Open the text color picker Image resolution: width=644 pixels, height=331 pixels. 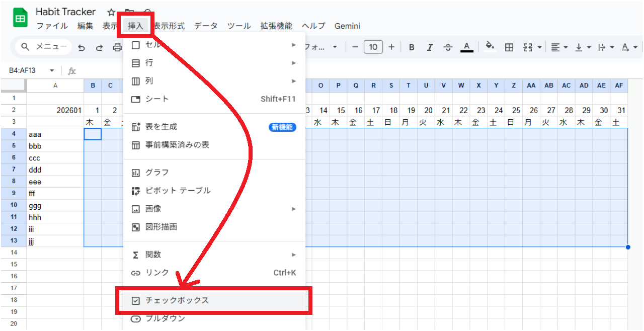coord(466,47)
